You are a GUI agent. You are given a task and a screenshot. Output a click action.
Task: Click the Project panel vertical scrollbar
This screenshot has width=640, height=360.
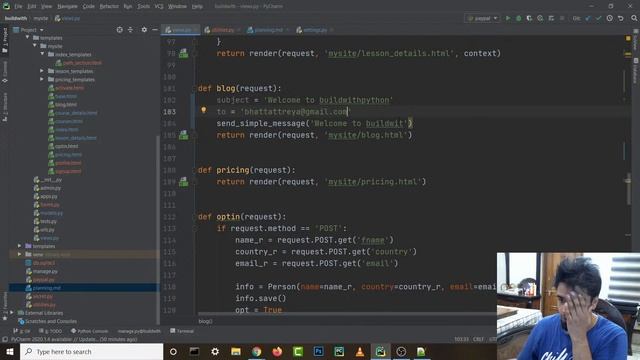[158, 229]
